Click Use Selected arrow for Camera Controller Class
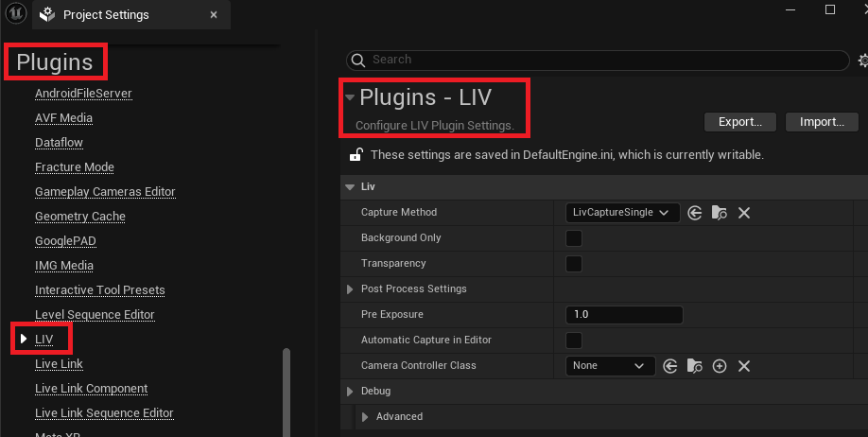The height and width of the screenshot is (437, 868). (670, 366)
